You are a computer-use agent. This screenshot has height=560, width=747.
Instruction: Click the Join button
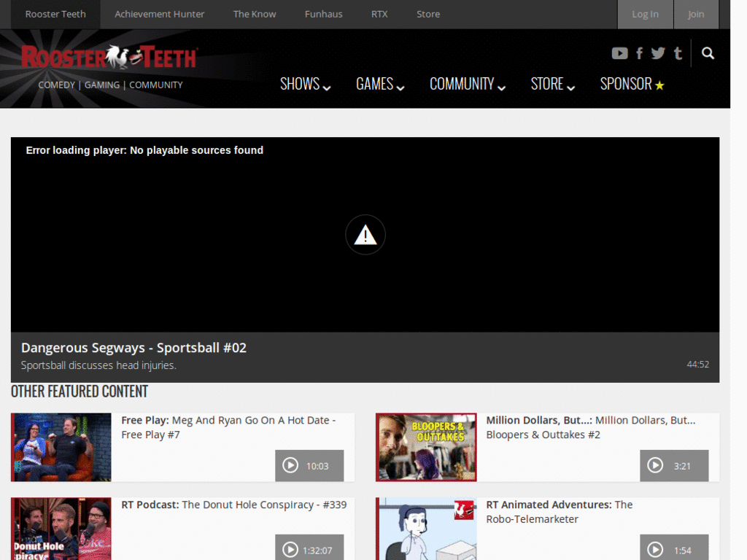696,15
